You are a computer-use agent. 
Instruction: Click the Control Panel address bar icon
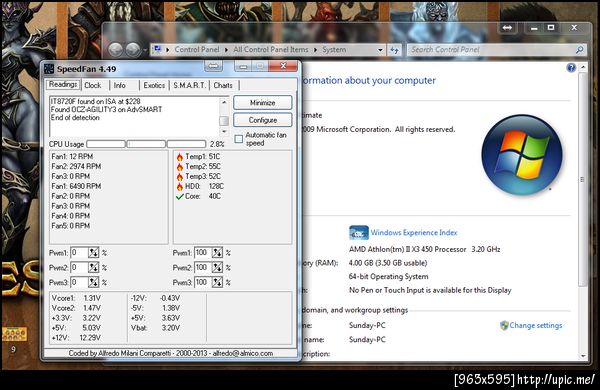coord(157,49)
